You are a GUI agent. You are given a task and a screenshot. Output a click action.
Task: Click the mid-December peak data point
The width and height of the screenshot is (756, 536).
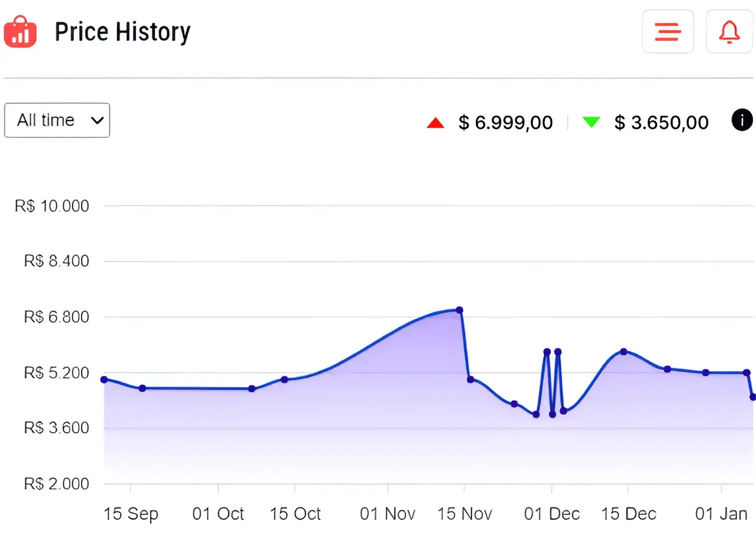point(624,352)
